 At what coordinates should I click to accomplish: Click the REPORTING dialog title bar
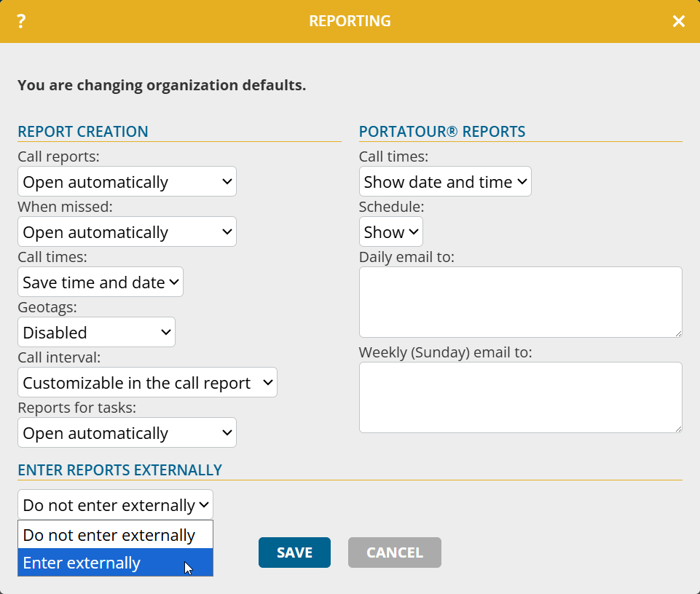pos(350,21)
